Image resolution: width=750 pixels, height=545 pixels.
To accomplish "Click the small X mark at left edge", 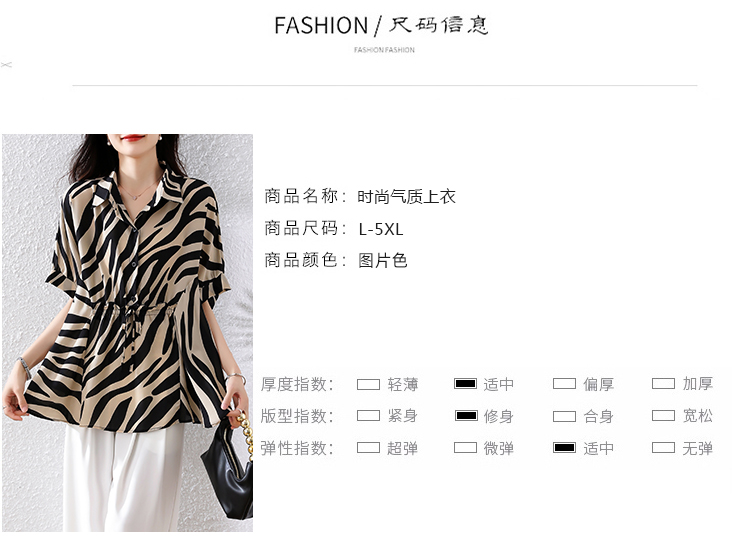I will tap(6, 65).
